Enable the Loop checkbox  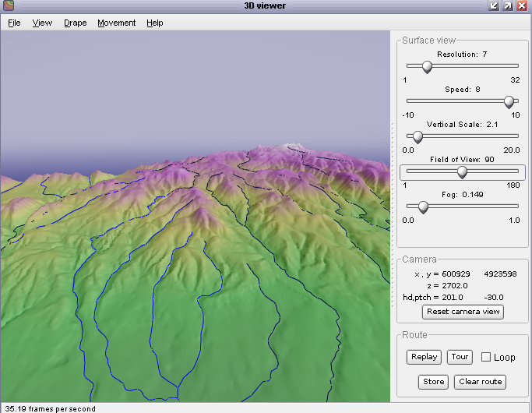[486, 357]
